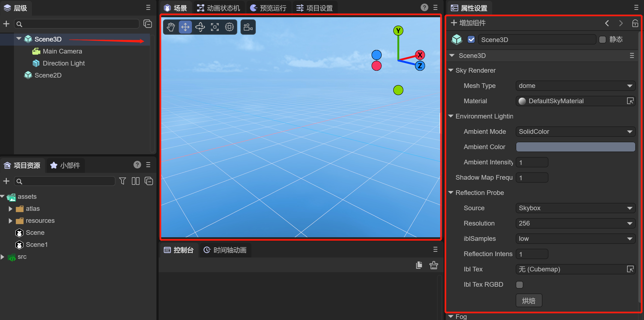This screenshot has height=320, width=644.
Task: Select the scale tool in the scene toolbar
Action: 215,27
